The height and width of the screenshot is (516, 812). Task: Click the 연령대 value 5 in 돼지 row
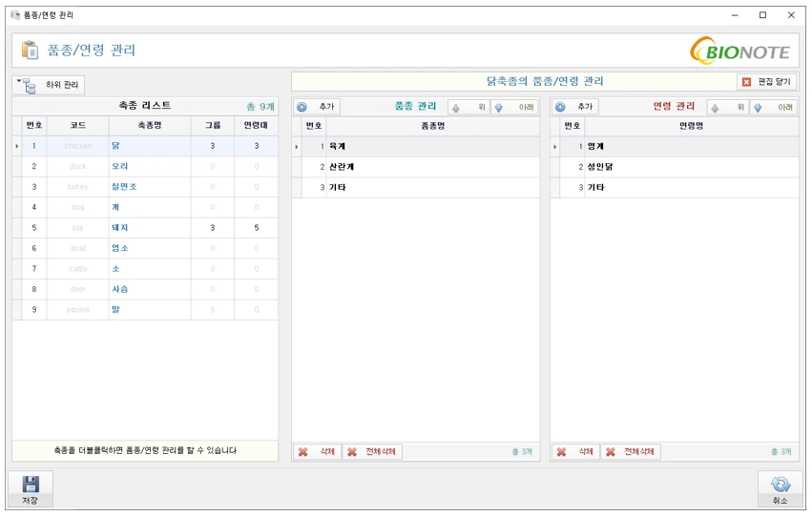tap(257, 228)
